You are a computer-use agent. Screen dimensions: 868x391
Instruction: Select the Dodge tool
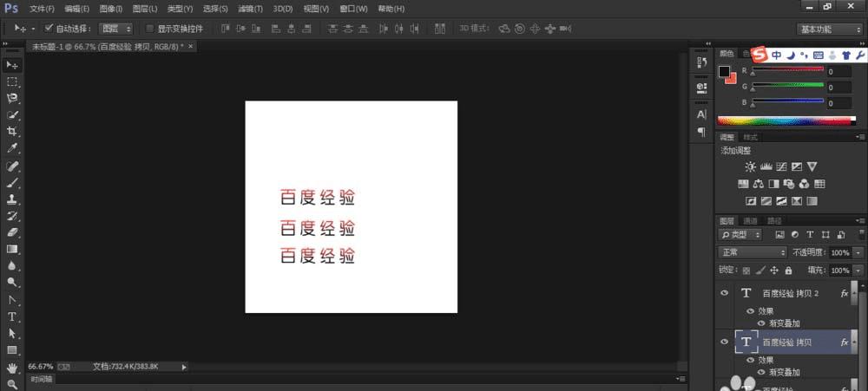(x=12, y=282)
